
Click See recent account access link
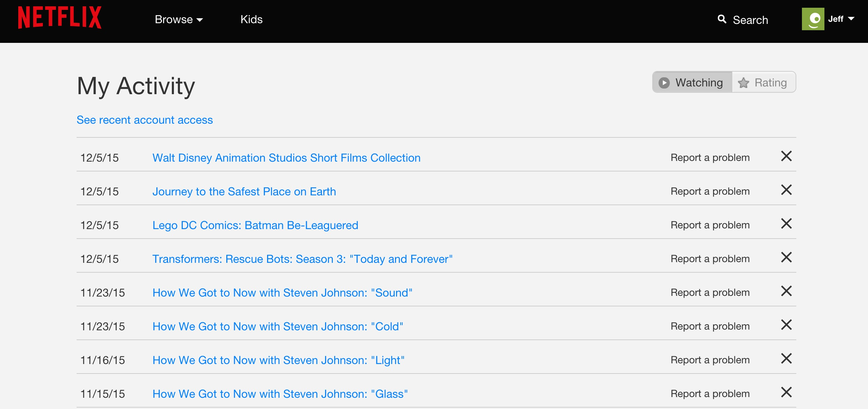coord(145,119)
